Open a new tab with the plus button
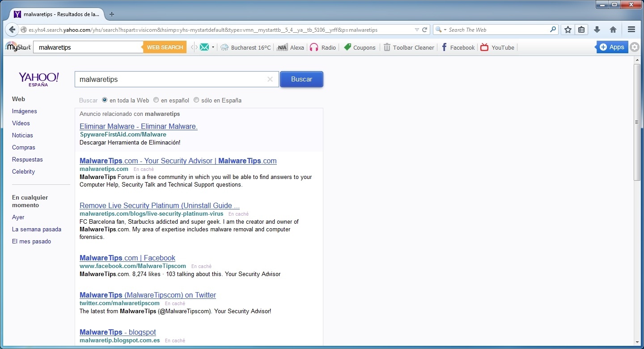The image size is (644, 349). point(112,14)
